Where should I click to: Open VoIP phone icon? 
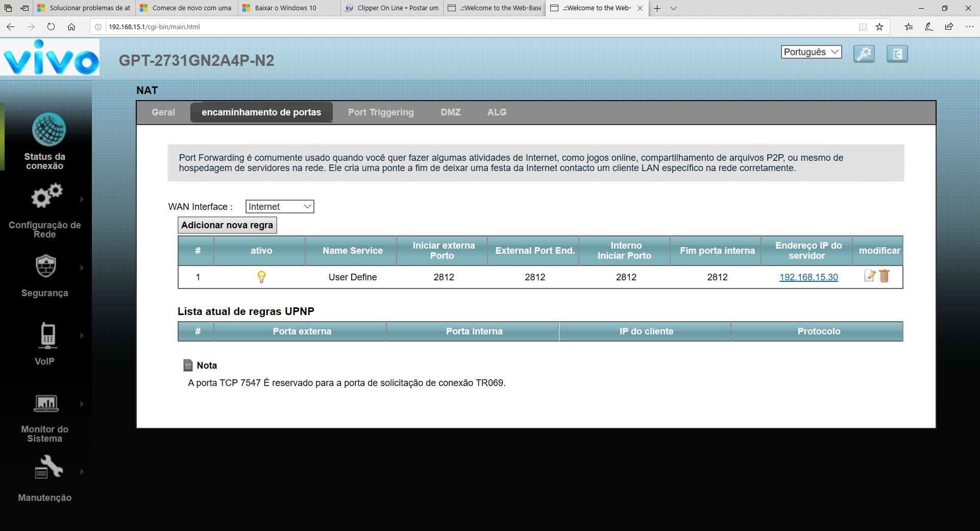pos(48,335)
